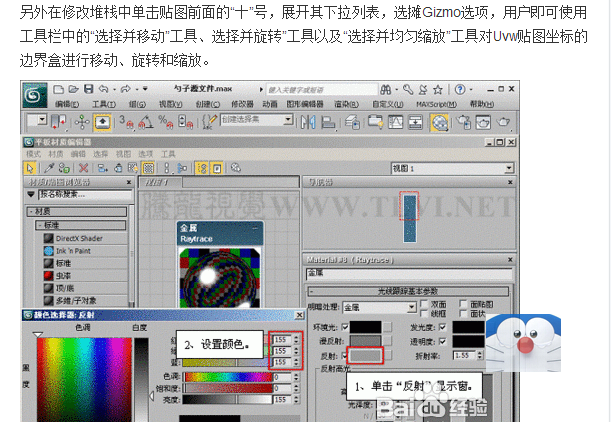The width and height of the screenshot is (611, 422).
Task: Click the Manage Layers icon
Action: pos(352,122)
